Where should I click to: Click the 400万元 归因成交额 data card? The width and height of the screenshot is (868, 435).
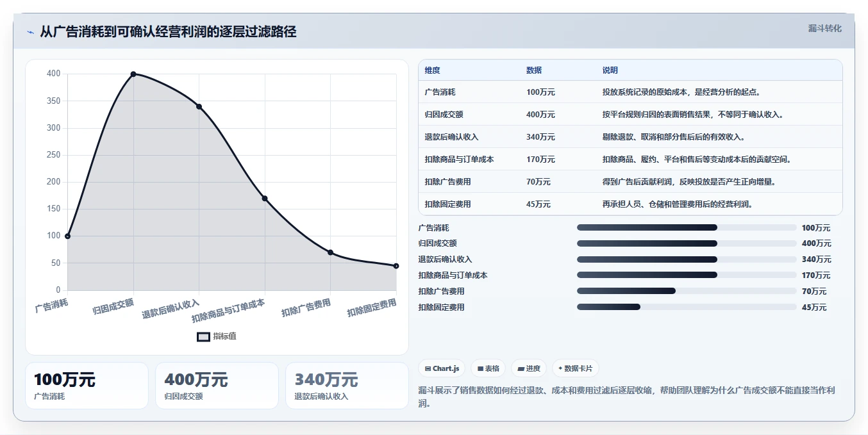click(x=217, y=386)
